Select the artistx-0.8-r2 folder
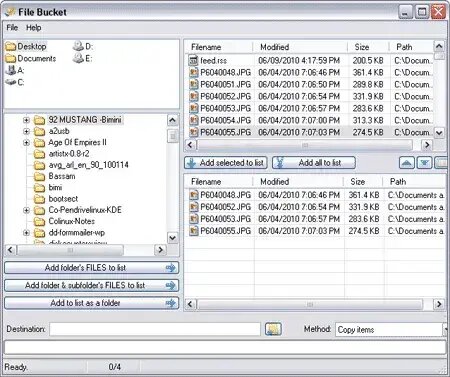This screenshot has height=377, width=450. click(x=69, y=154)
